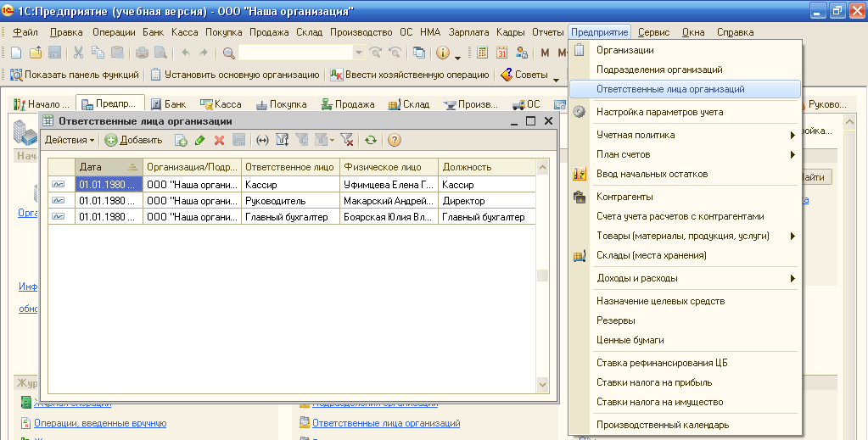This screenshot has height=440, width=868.
Task: Click the orange question mark Help icon
Action: coord(395,140)
